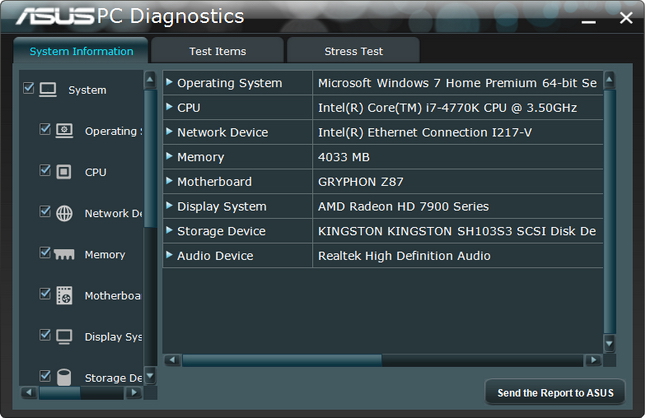The height and width of the screenshot is (418, 645).
Task: Uncheck the System checkbox
Action: [29, 87]
